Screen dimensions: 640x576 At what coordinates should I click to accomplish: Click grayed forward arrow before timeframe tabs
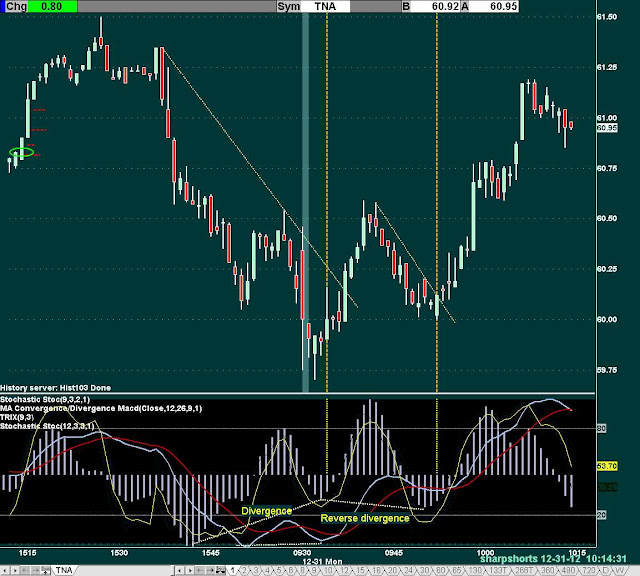tap(210, 570)
